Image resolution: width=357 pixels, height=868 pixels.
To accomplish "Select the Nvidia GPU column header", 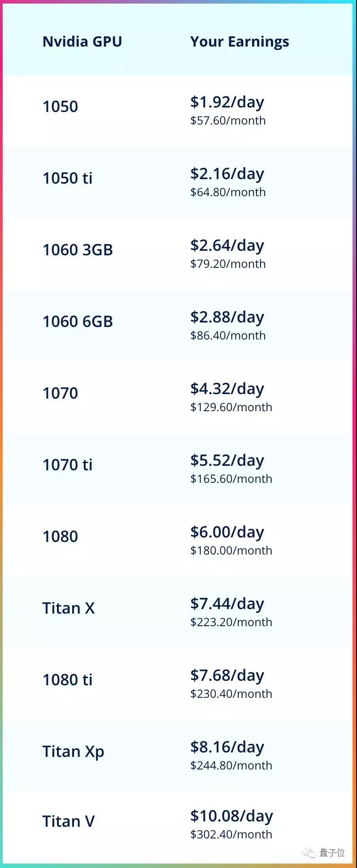I will (x=82, y=42).
